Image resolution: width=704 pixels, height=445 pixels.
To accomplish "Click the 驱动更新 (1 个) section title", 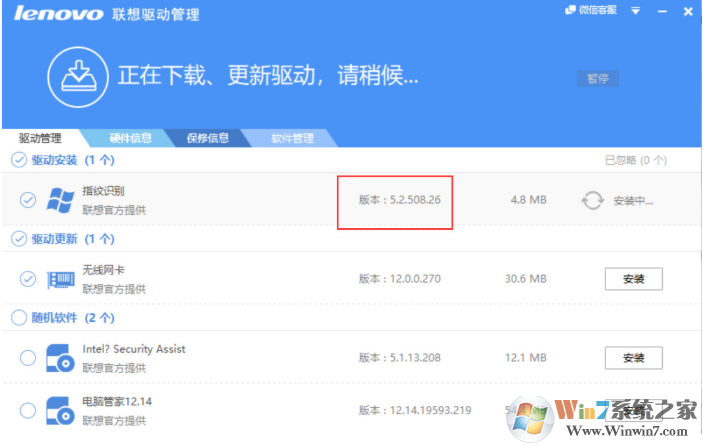I will (x=73, y=239).
